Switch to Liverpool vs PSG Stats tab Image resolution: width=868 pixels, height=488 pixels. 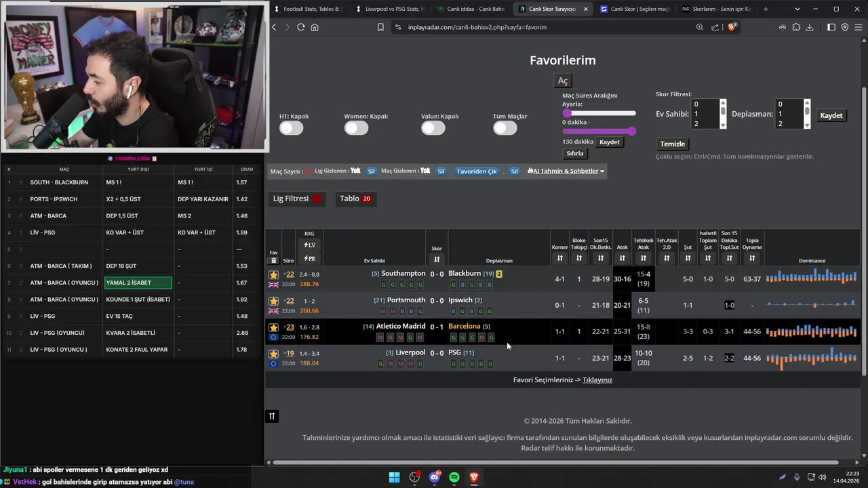[x=390, y=9]
